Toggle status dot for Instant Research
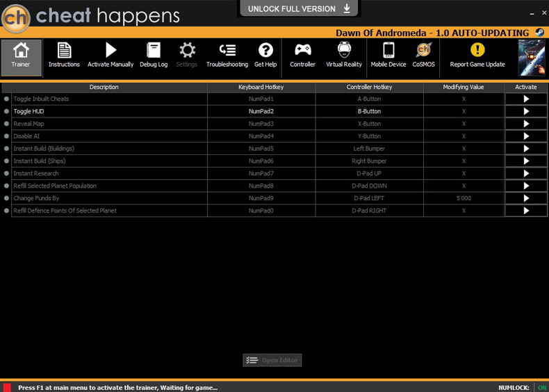The width and height of the screenshot is (549, 392). [x=6, y=173]
